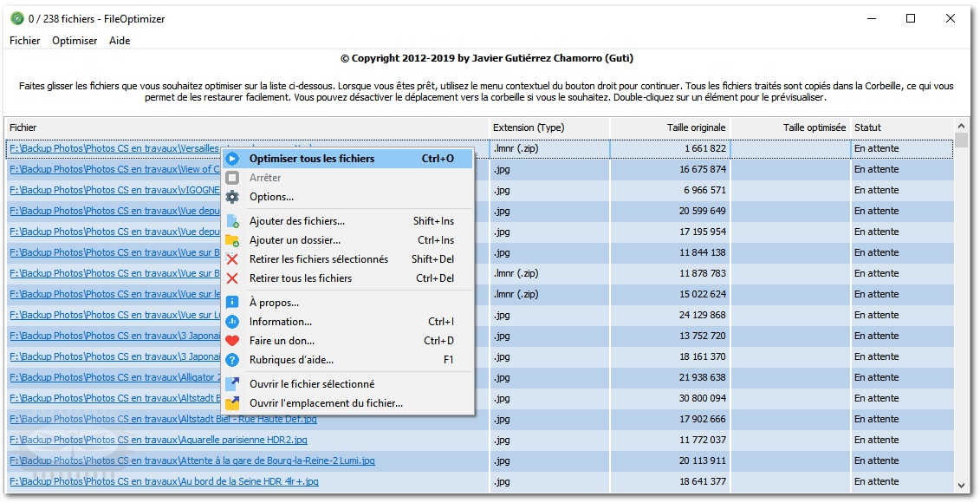980x503 pixels.
Task: Select the size cell 18 641 377
Action: tap(670, 481)
